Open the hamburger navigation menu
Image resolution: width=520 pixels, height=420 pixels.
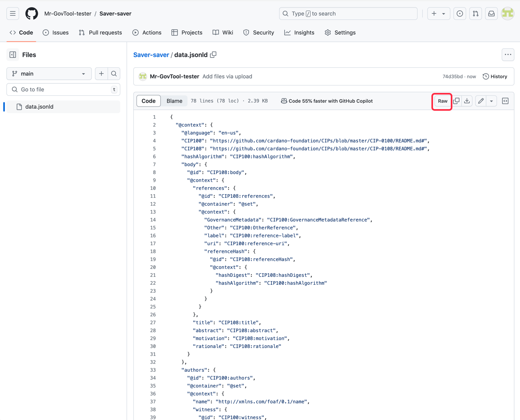tap(13, 13)
